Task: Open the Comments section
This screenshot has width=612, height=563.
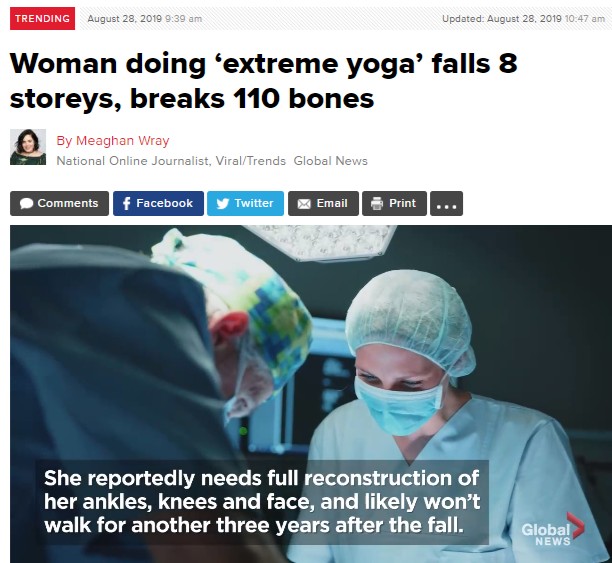Action: 59,203
